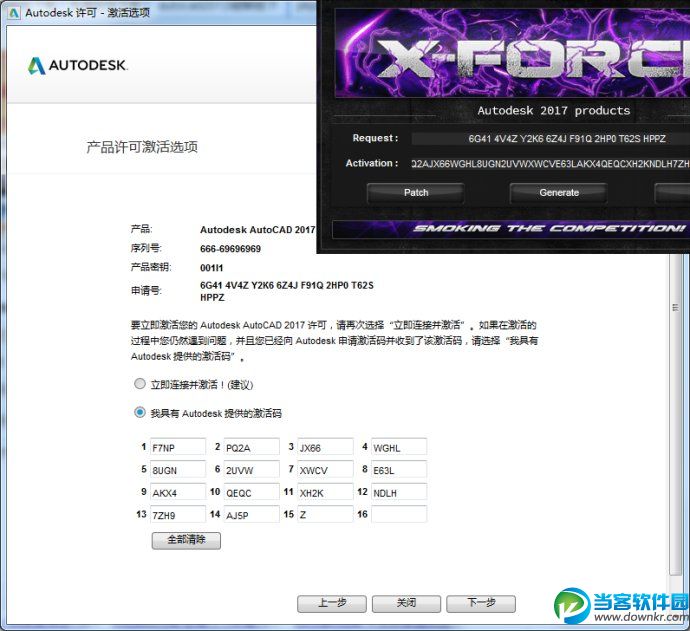Click activation code field 6 containing 2UVW
The height and width of the screenshot is (631, 690).
251,470
